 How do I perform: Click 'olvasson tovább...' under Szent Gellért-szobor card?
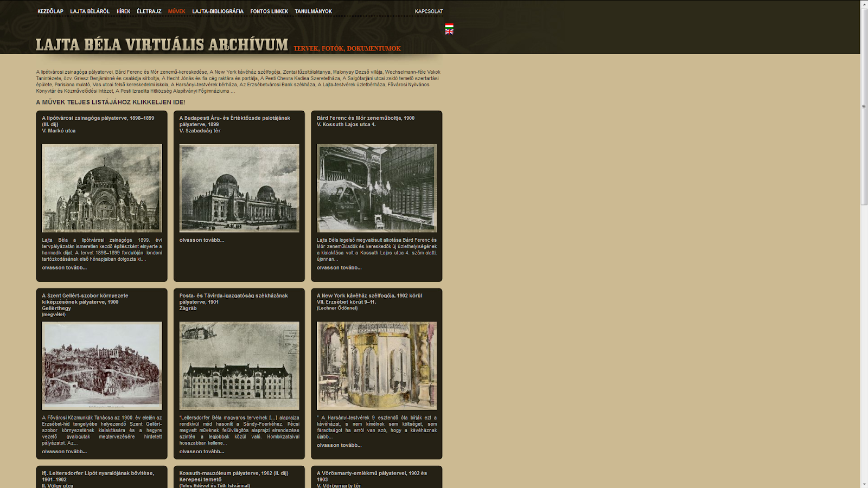click(64, 451)
